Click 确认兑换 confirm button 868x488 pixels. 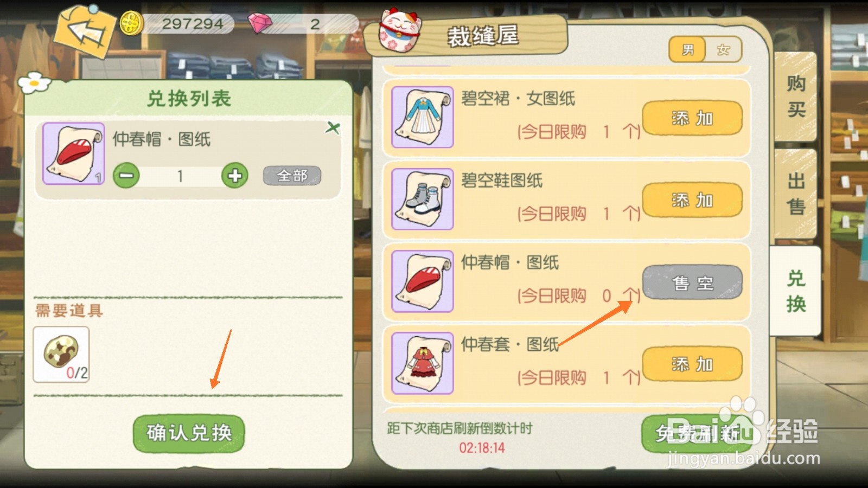(x=189, y=433)
